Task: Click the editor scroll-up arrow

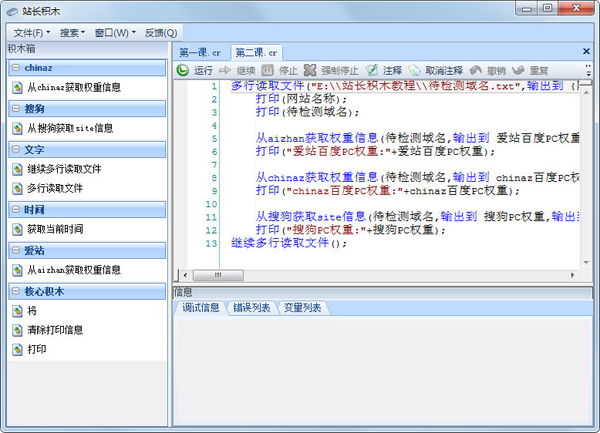Action: (x=586, y=93)
